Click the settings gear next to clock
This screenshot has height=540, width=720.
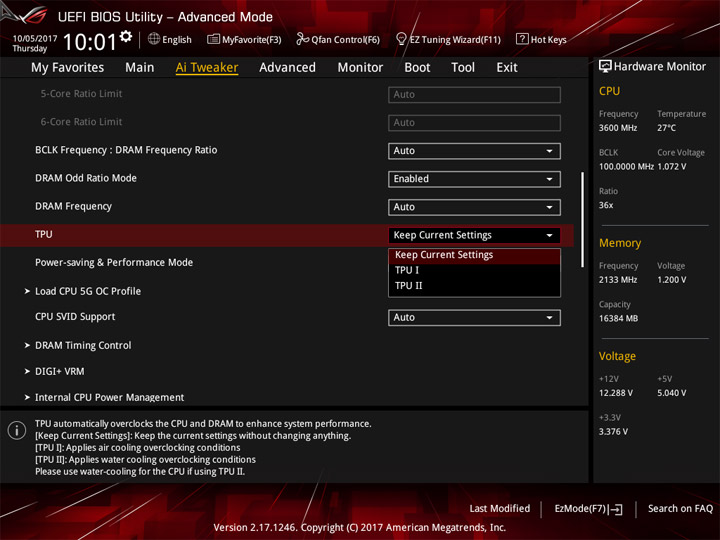pyautogui.click(x=126, y=37)
